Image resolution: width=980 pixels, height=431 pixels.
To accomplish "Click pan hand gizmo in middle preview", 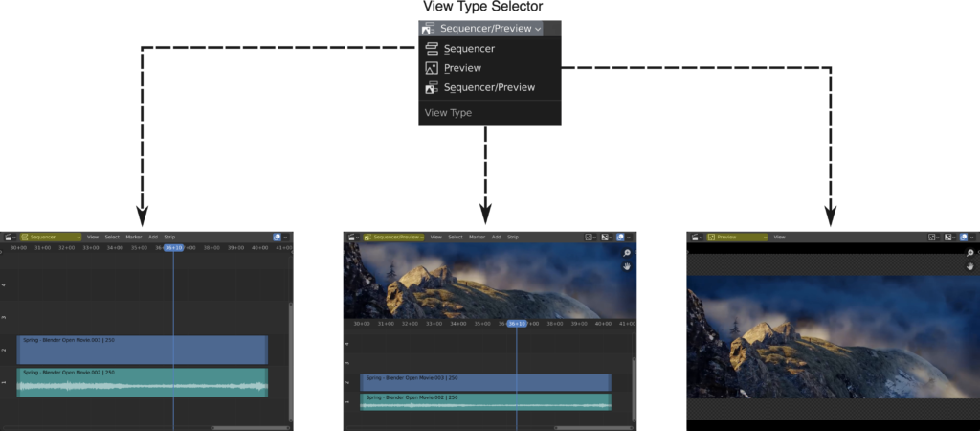I will pyautogui.click(x=627, y=266).
